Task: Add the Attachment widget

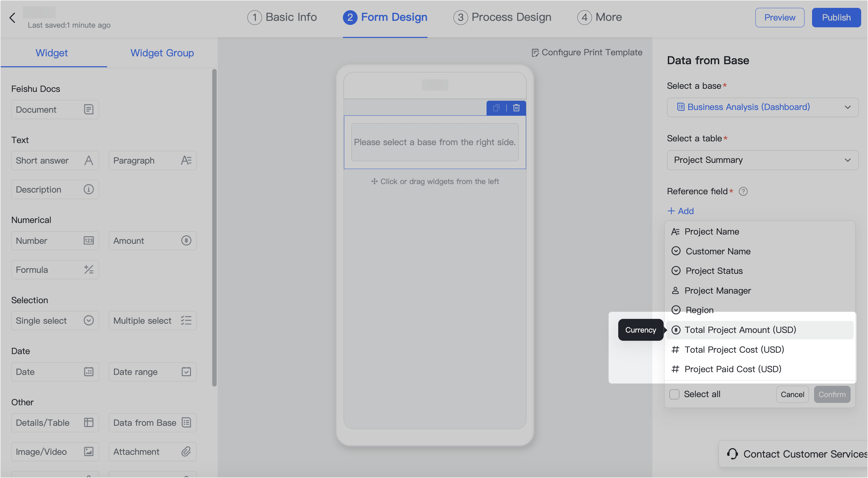Action: pyautogui.click(x=152, y=452)
